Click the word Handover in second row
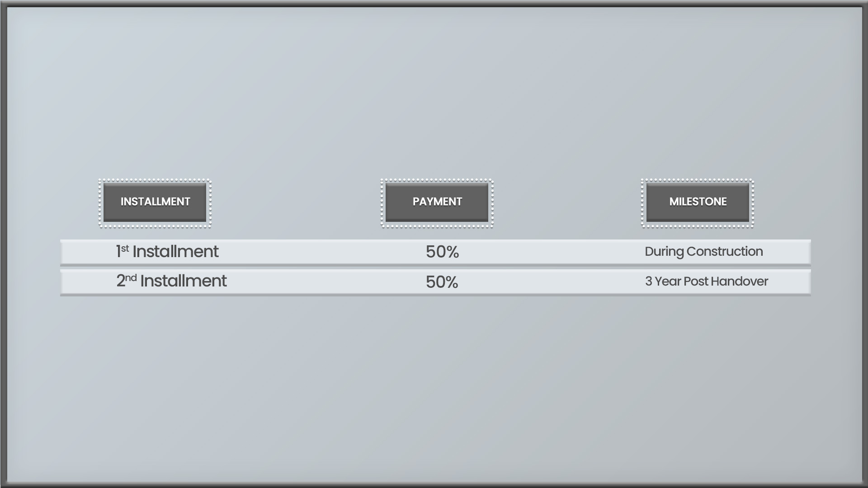The width and height of the screenshot is (868, 488). (x=739, y=281)
